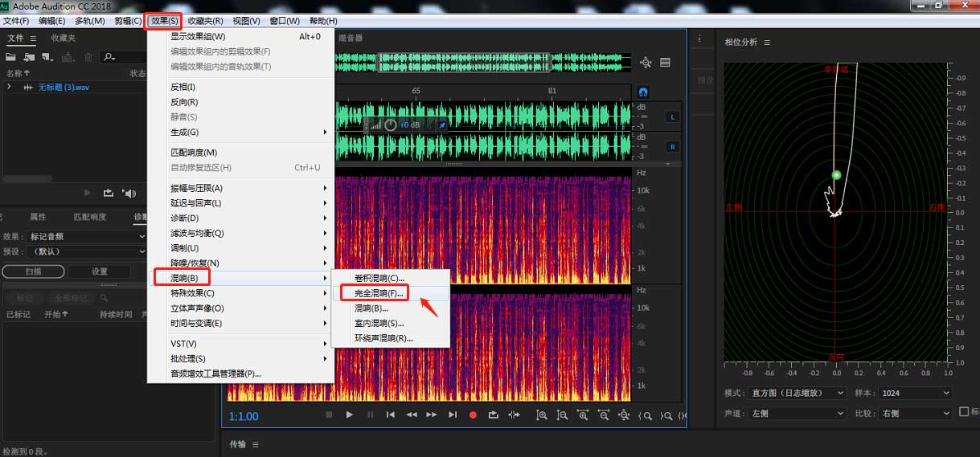Click the 设置 button

click(99, 271)
